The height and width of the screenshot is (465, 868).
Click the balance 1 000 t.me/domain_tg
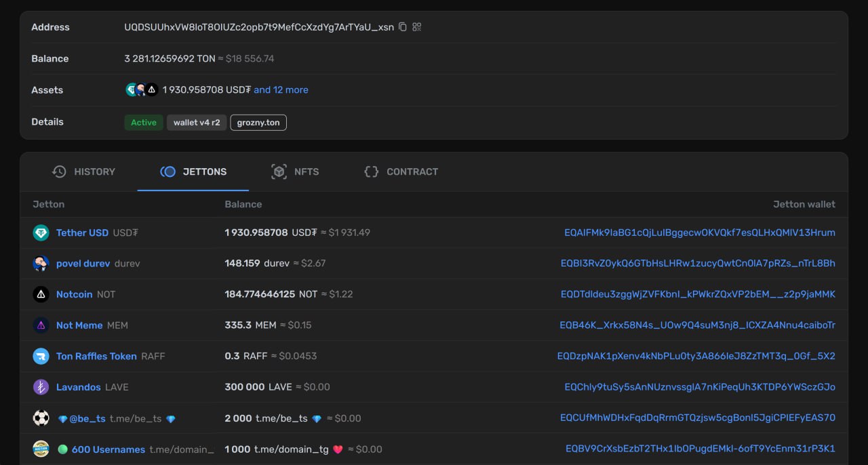click(284, 449)
